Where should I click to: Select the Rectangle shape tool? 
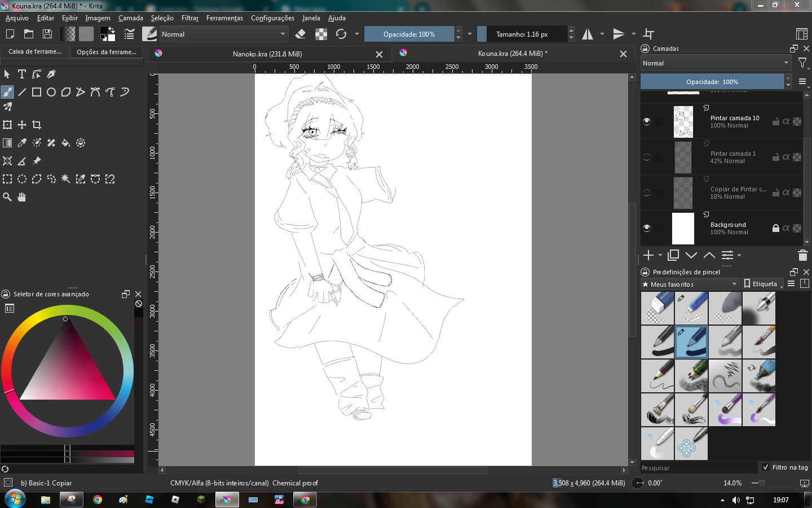click(x=37, y=92)
